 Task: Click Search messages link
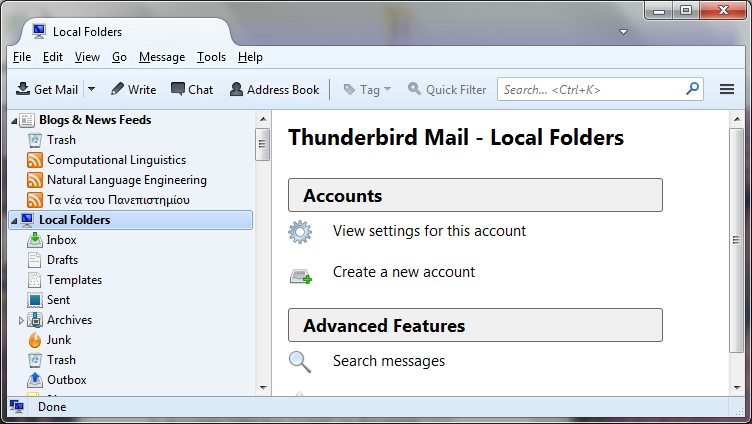(389, 361)
